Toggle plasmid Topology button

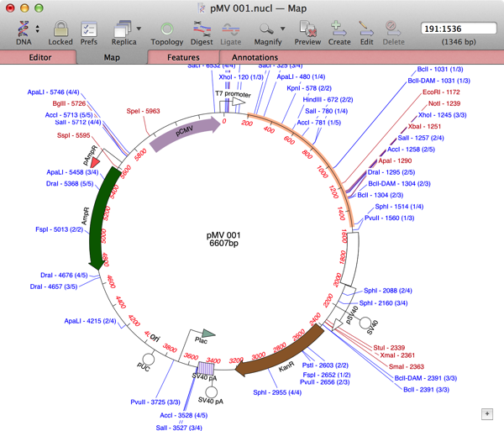point(166,29)
